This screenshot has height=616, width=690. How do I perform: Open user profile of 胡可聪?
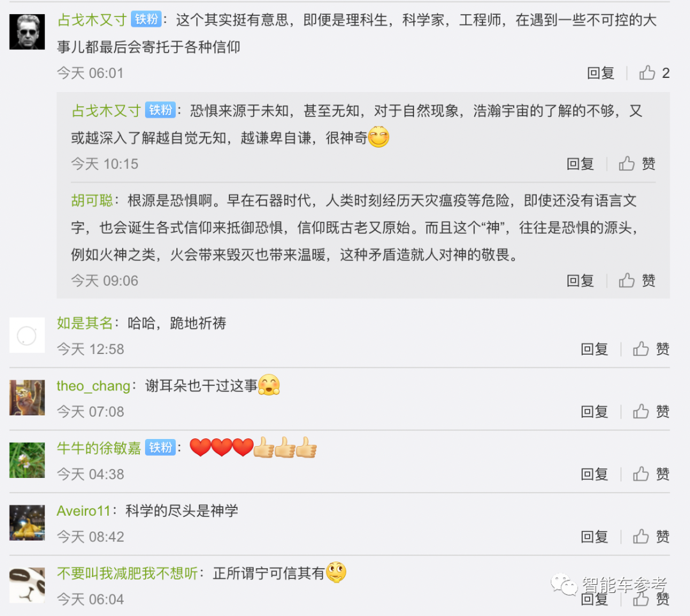(x=92, y=201)
